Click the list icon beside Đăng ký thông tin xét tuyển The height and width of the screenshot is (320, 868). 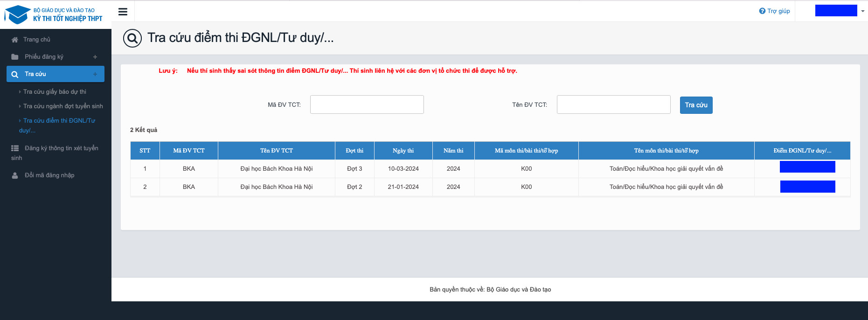(15, 148)
